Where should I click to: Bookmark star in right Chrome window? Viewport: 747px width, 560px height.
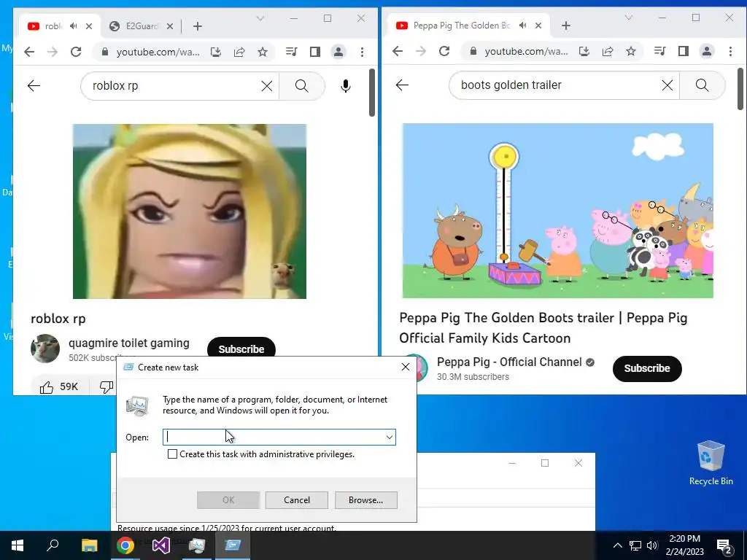[x=631, y=51]
